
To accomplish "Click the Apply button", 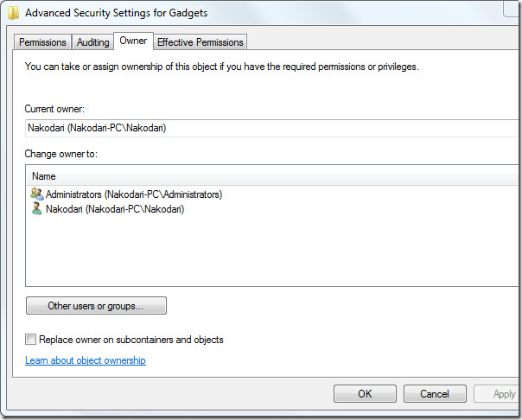I will pos(498,394).
